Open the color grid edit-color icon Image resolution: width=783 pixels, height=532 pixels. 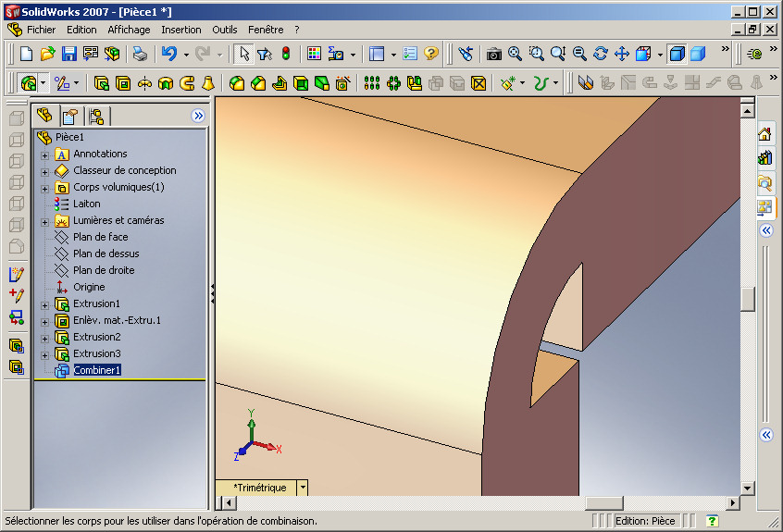pos(314,54)
